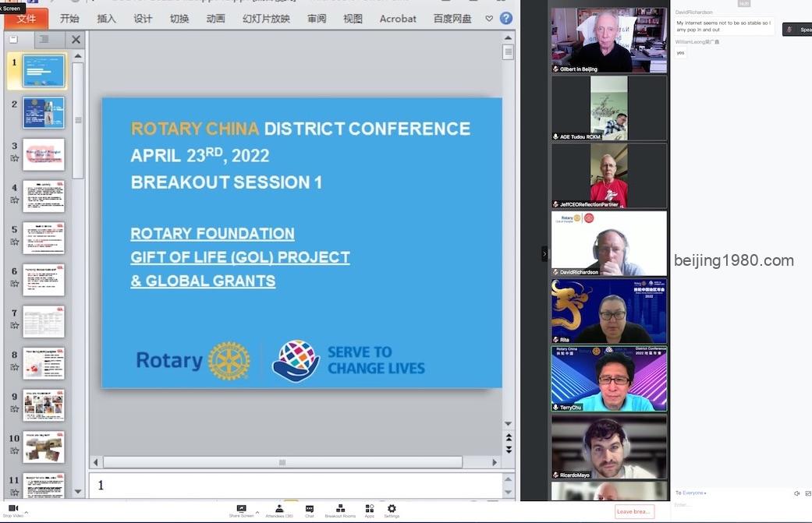Viewport: 812px width, 523px height.
Task: Select slide 4 thumbnail
Action: pyautogui.click(x=44, y=196)
